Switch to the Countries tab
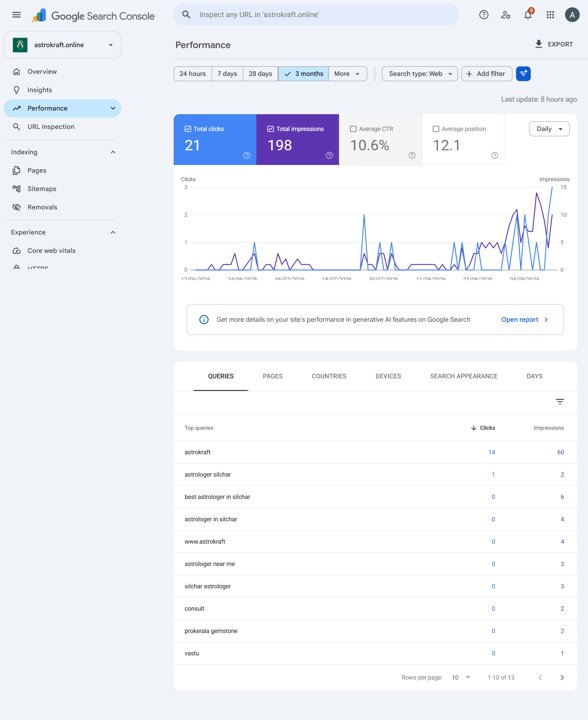588x720 pixels. pyautogui.click(x=329, y=376)
